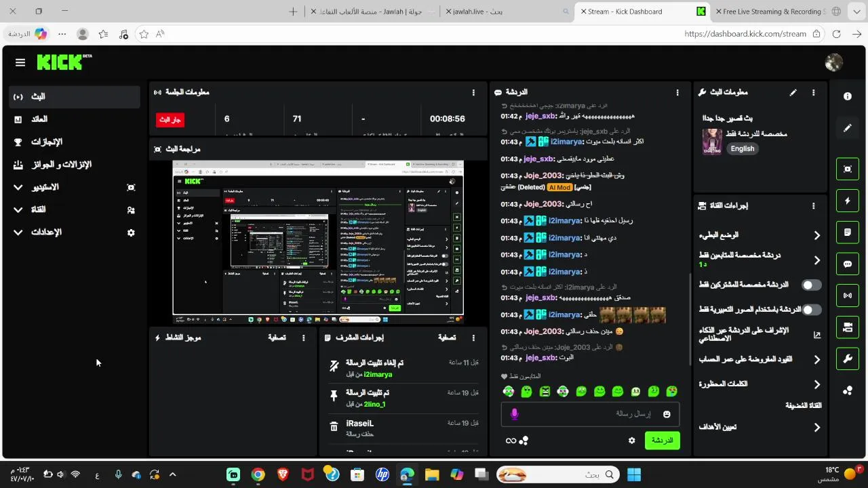Click the English language tag
868x488 pixels.
(743, 148)
